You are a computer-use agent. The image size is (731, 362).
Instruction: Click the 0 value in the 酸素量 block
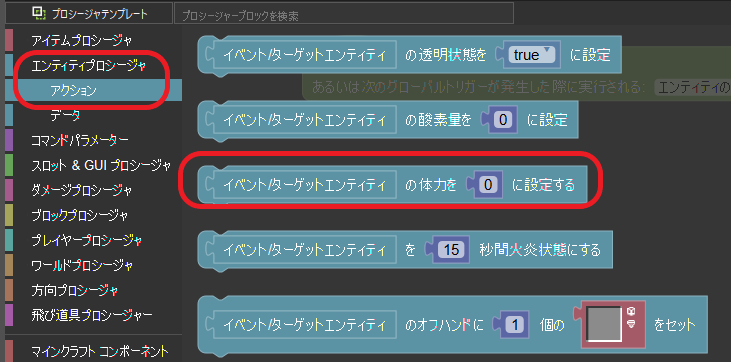503,120
